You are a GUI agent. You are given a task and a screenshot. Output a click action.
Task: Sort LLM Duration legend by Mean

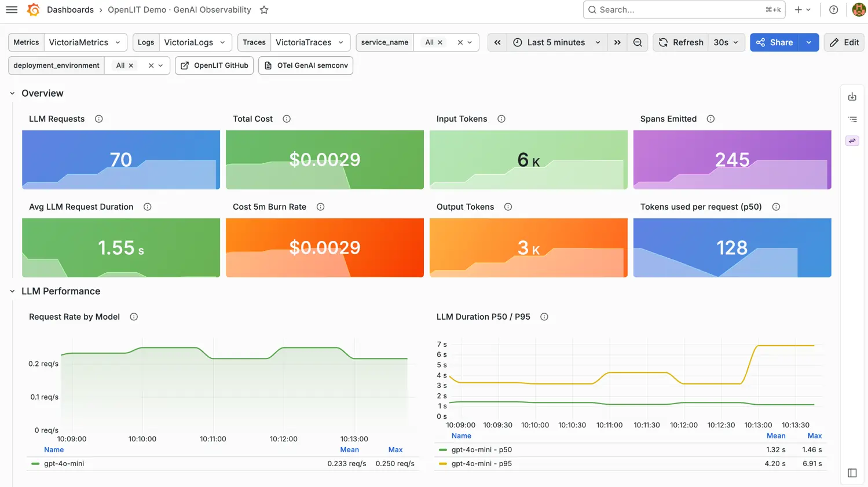[776, 436]
